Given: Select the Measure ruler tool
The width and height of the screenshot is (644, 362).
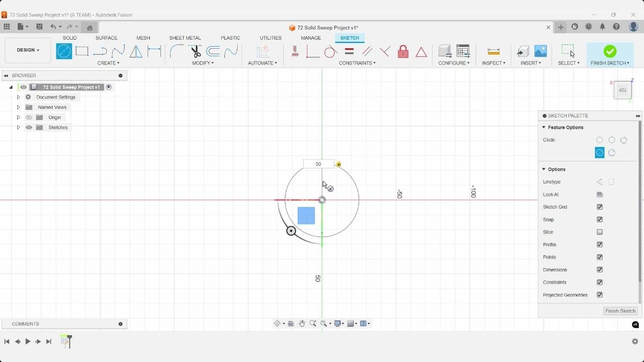Looking at the screenshot, I should 494,51.
